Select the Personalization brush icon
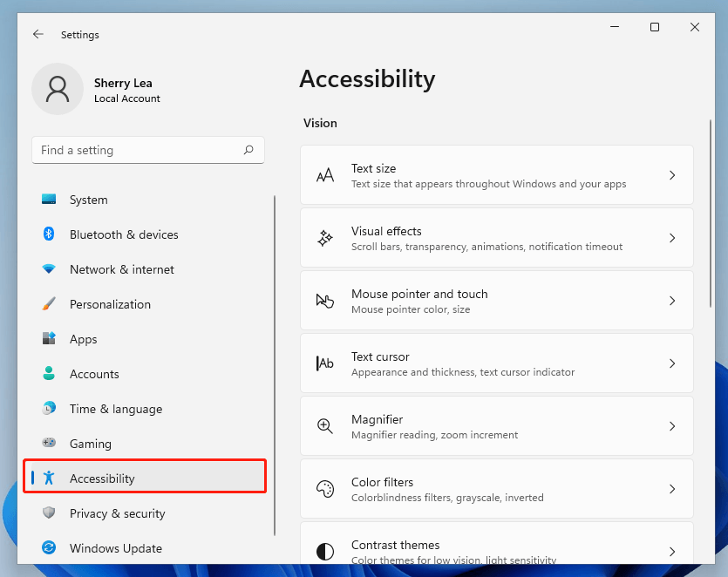Image resolution: width=728 pixels, height=577 pixels. (50, 304)
